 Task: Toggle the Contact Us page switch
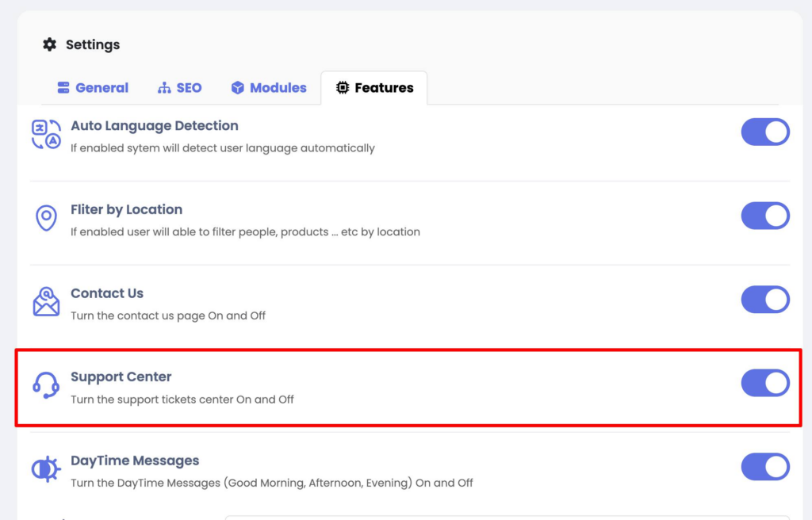(764, 300)
